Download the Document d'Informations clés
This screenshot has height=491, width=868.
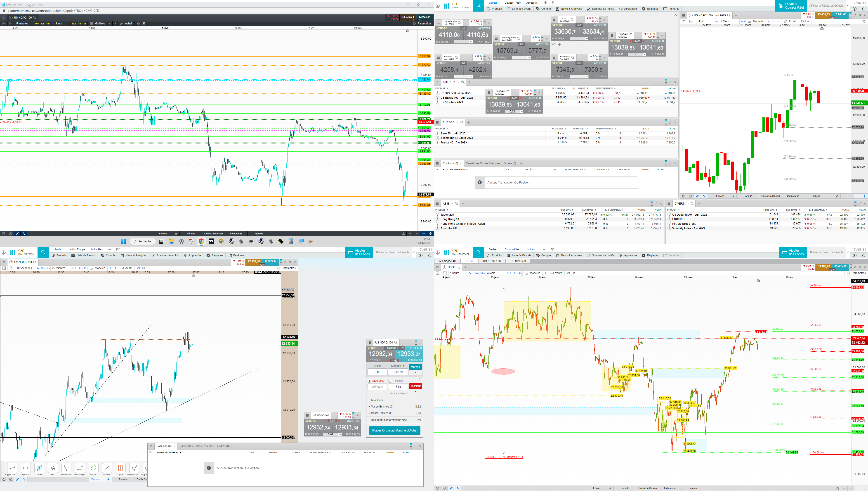[419, 420]
